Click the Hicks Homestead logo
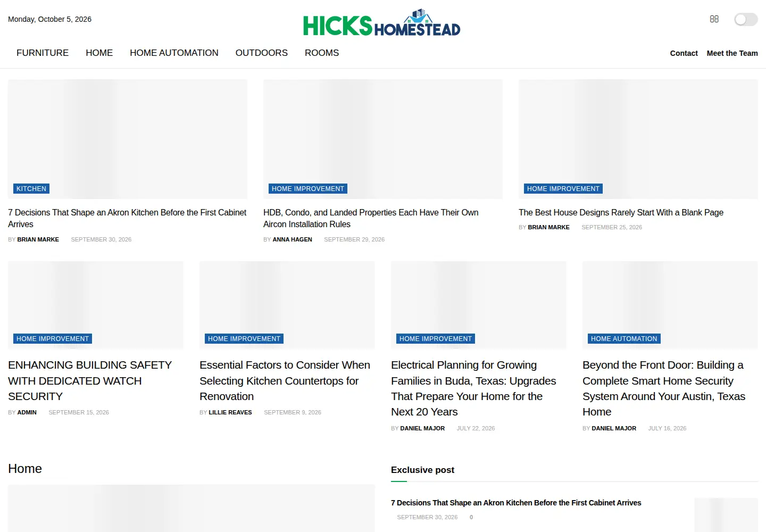 click(382, 23)
